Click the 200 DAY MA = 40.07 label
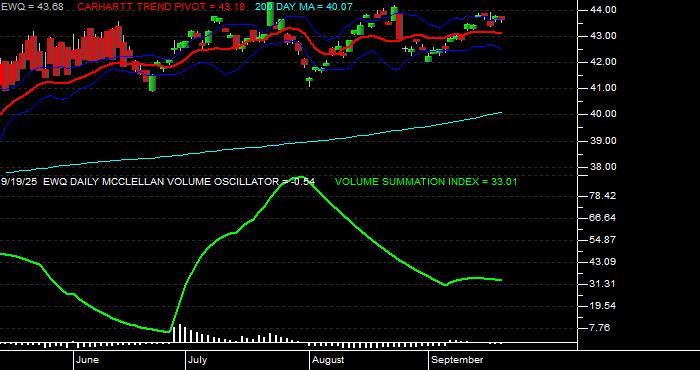The image size is (700, 370). (x=304, y=7)
